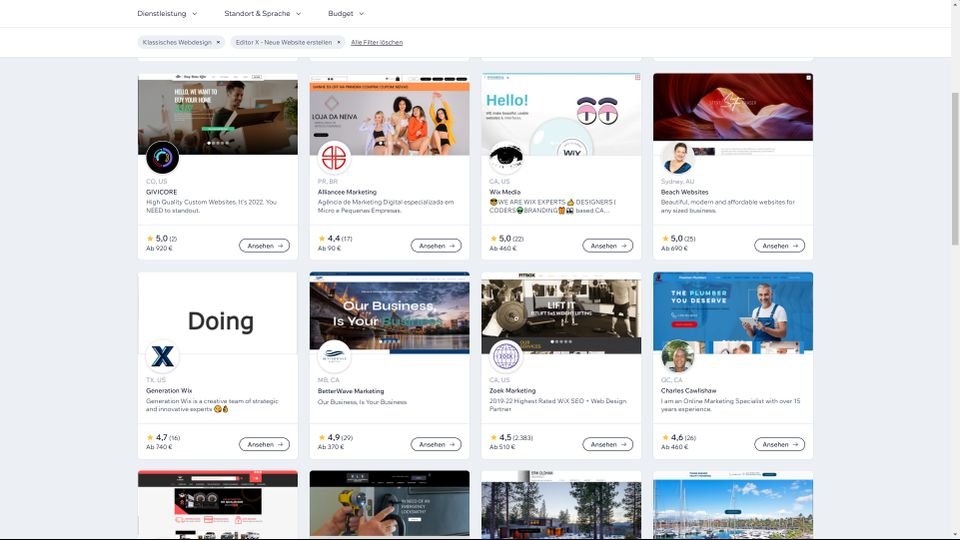Viewport: 960px width, 540px height.
Task: Click the Charles Cawlishaw profile photo
Action: (x=678, y=357)
